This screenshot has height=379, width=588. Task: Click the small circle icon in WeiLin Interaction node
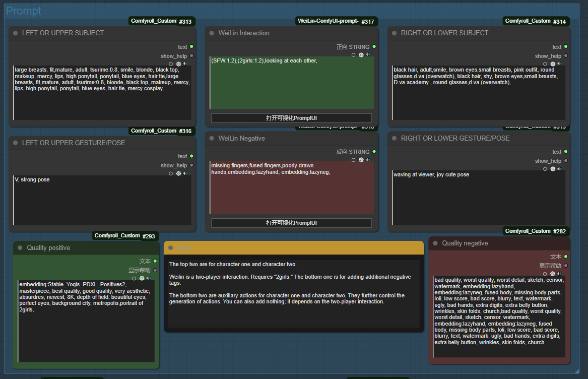353,55
